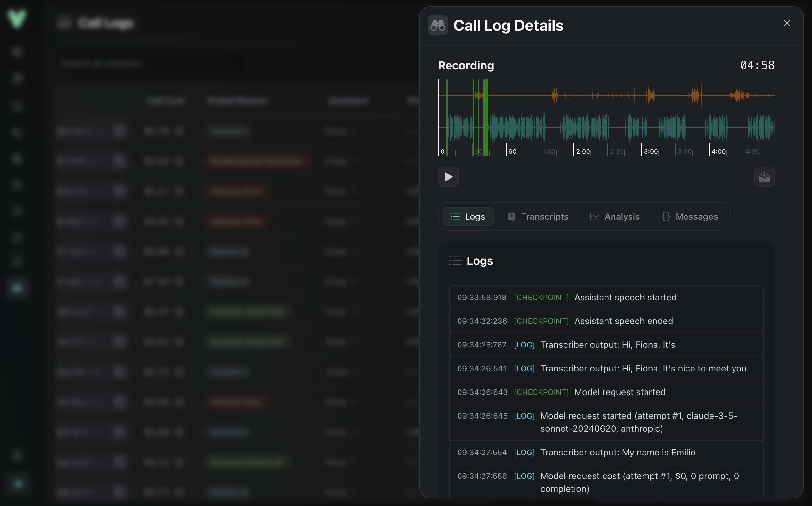Click the 04:58 recording duration
Image resolution: width=812 pixels, height=506 pixels.
[757, 65]
